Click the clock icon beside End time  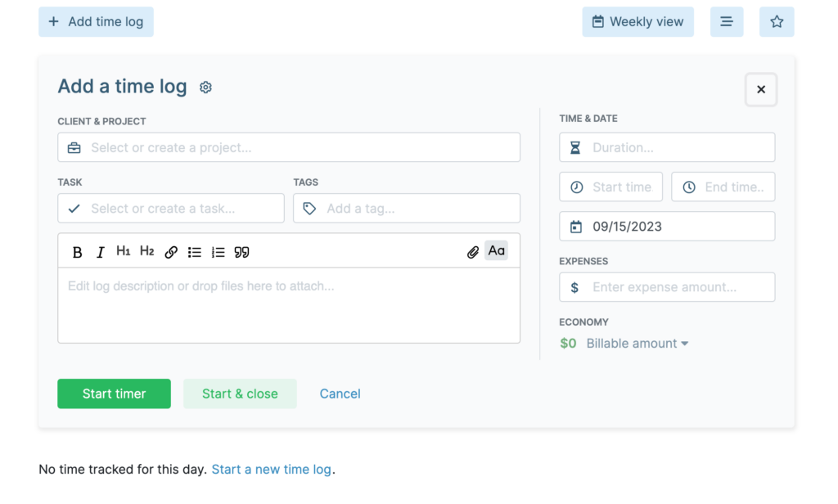pyautogui.click(x=689, y=187)
